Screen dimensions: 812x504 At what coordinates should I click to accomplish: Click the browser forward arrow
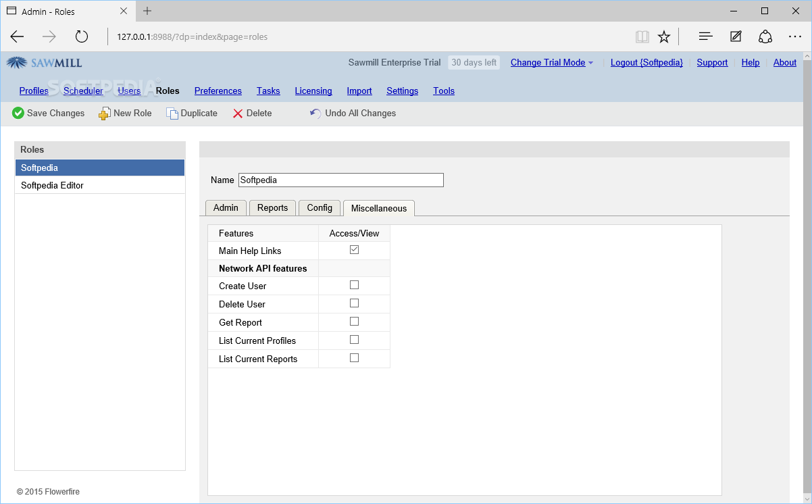click(x=49, y=36)
